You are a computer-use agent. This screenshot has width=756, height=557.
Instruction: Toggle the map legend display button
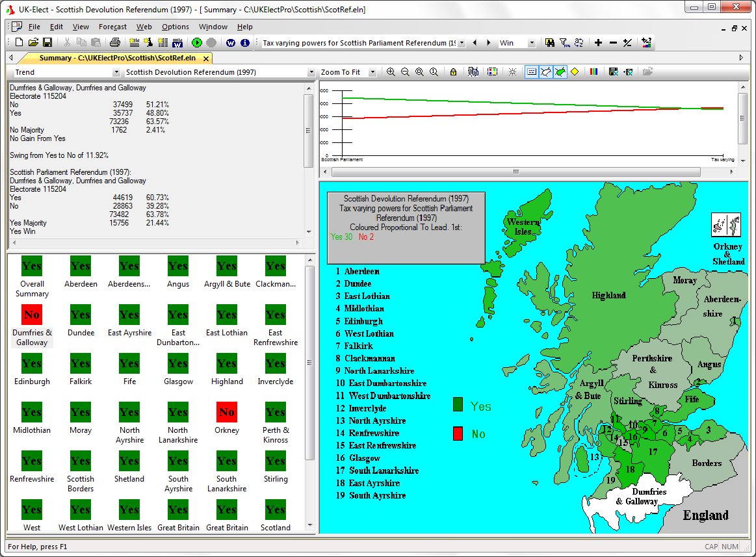point(532,72)
